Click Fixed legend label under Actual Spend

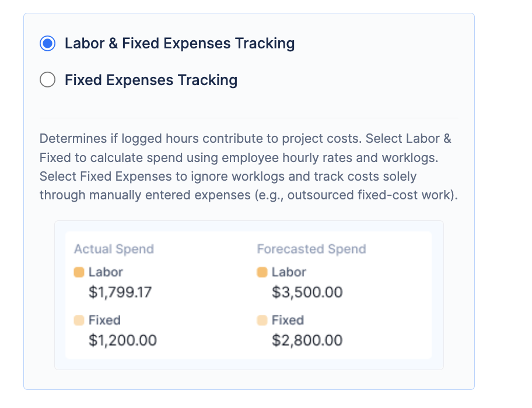[x=104, y=320]
